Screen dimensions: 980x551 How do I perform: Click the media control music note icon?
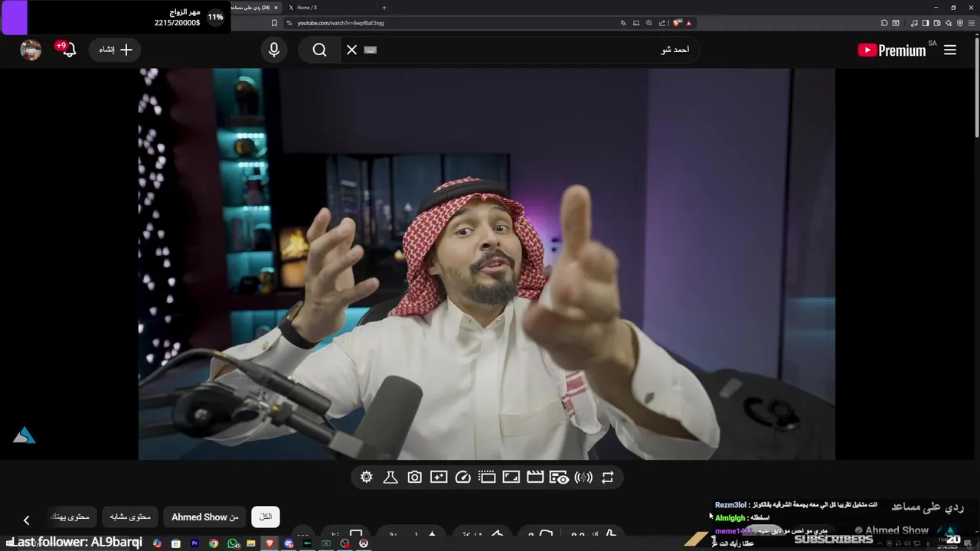click(914, 23)
